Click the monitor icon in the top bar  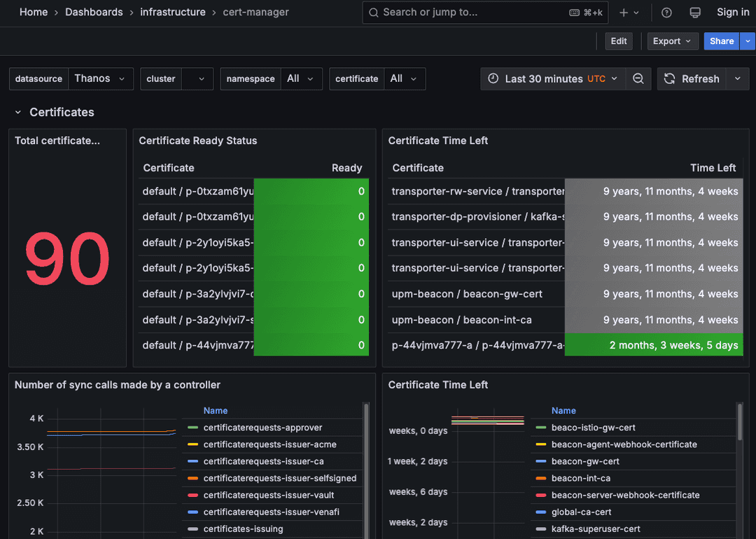pos(694,12)
